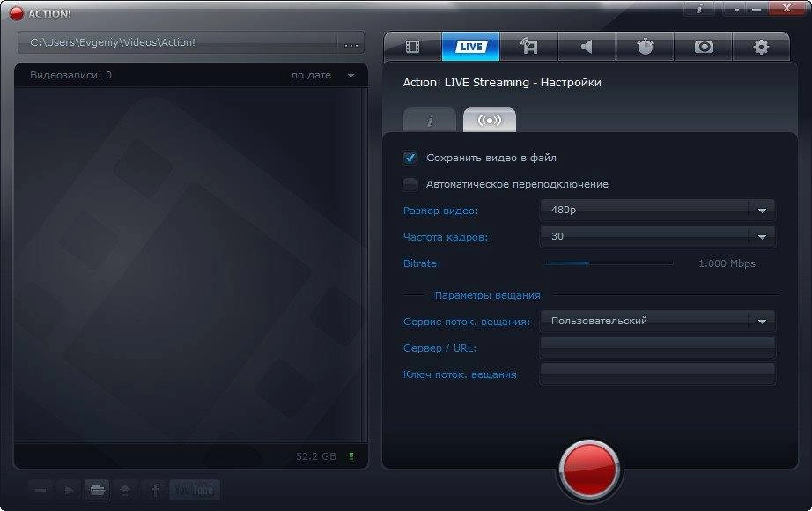
Task: Delete selected recording with minus icon
Action: tap(41, 490)
